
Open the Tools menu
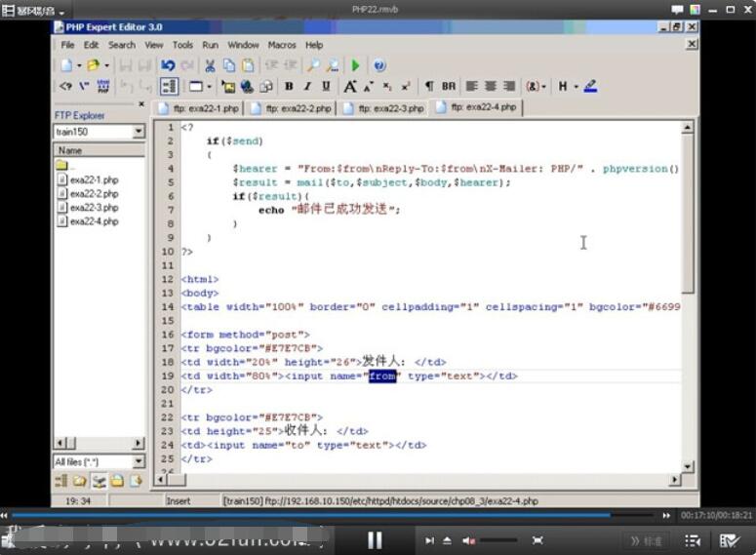pos(182,45)
